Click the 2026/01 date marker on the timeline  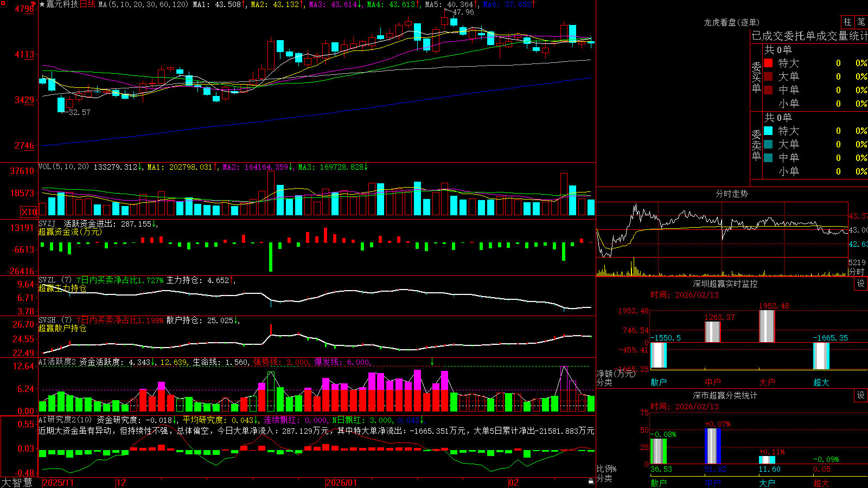341,483
